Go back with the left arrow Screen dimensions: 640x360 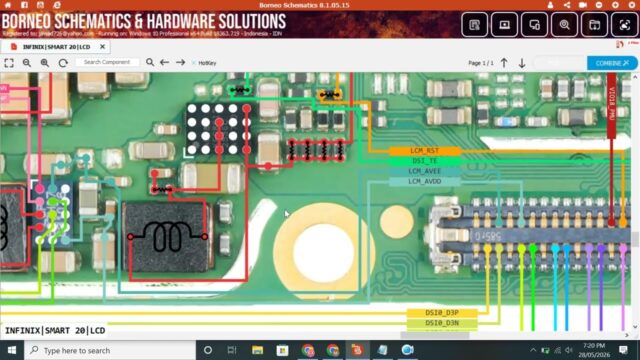[x=164, y=62]
